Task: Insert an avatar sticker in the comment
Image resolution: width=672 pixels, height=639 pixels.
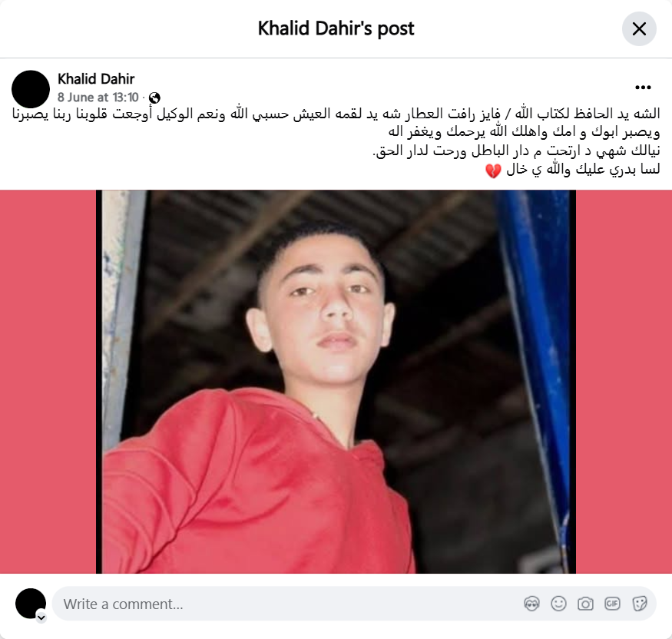Action: (x=532, y=604)
